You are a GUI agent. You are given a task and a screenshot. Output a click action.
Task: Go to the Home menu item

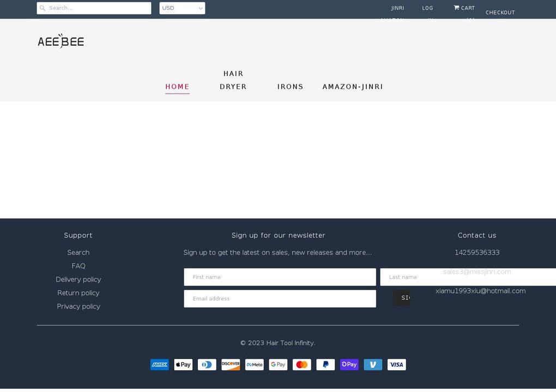[x=177, y=87]
